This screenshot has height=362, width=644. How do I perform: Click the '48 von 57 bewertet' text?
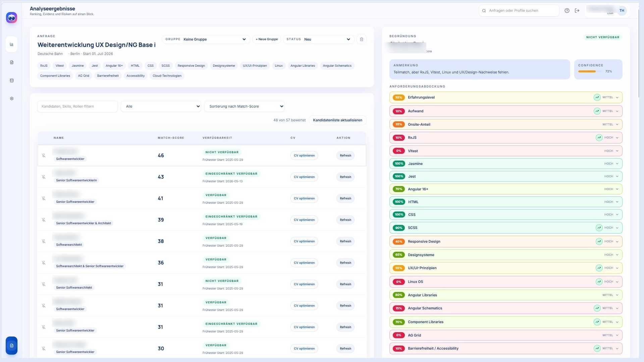click(x=289, y=120)
